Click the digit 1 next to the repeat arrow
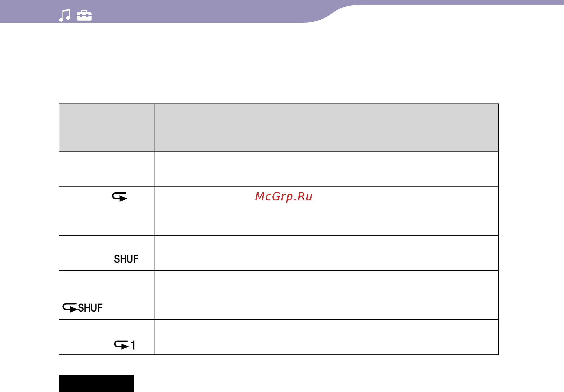 133,345
